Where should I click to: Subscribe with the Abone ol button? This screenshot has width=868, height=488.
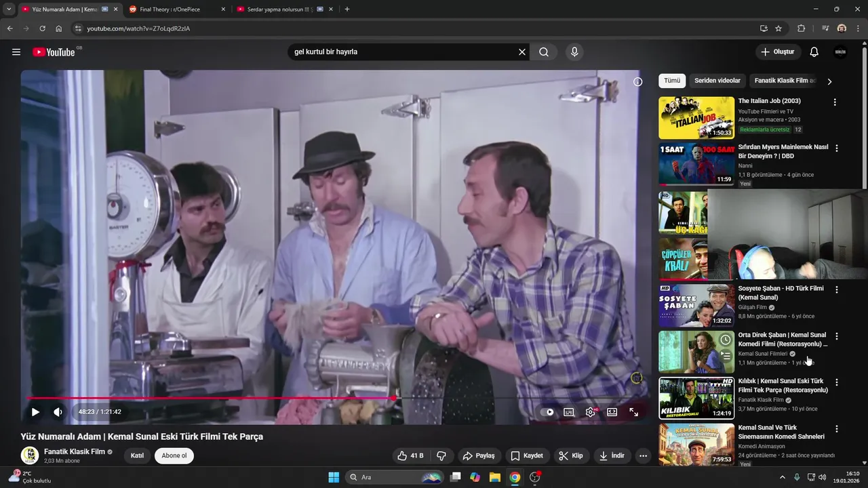pyautogui.click(x=174, y=455)
